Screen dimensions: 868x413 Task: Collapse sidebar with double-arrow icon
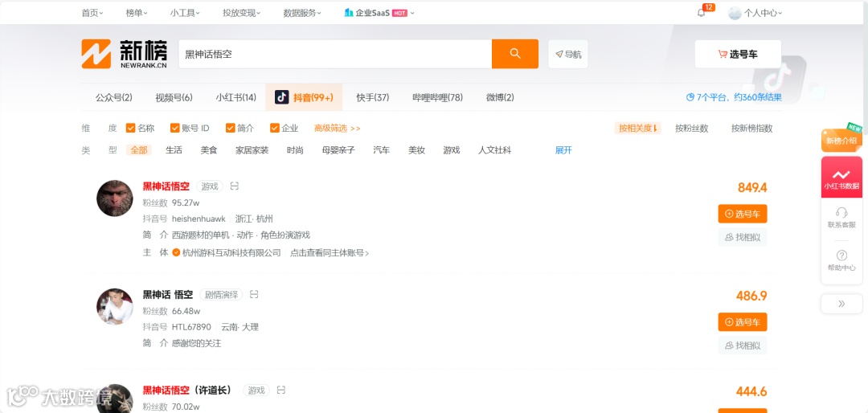[x=841, y=304]
